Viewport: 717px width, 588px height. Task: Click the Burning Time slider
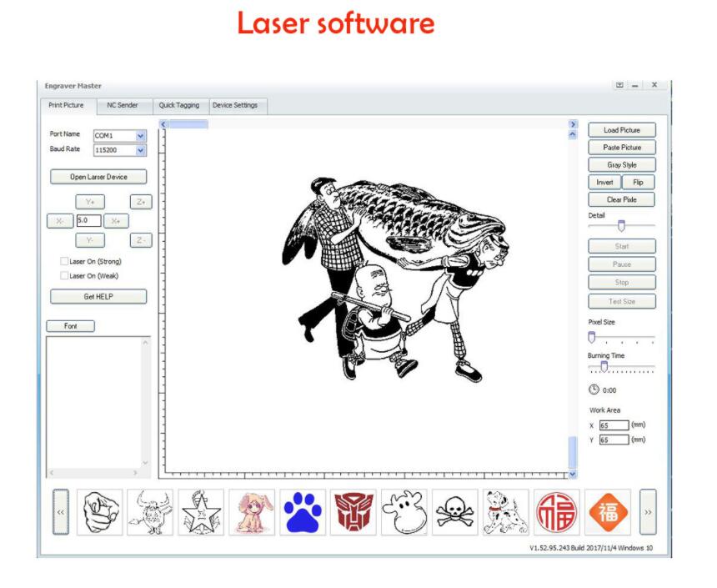pyautogui.click(x=621, y=366)
